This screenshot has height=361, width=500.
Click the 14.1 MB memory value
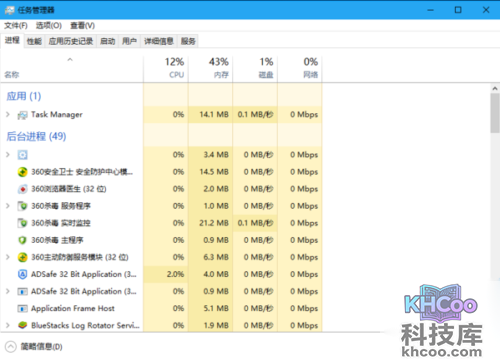point(214,115)
